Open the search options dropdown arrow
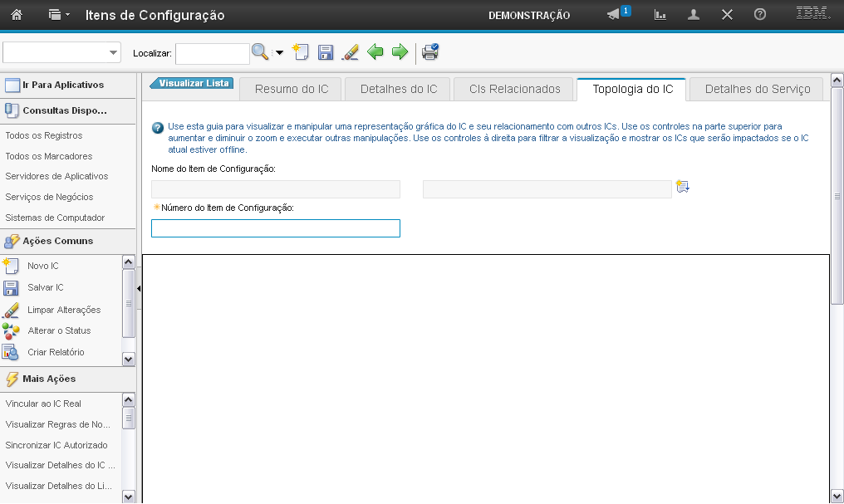Image resolution: width=844 pixels, height=504 pixels. (x=279, y=53)
